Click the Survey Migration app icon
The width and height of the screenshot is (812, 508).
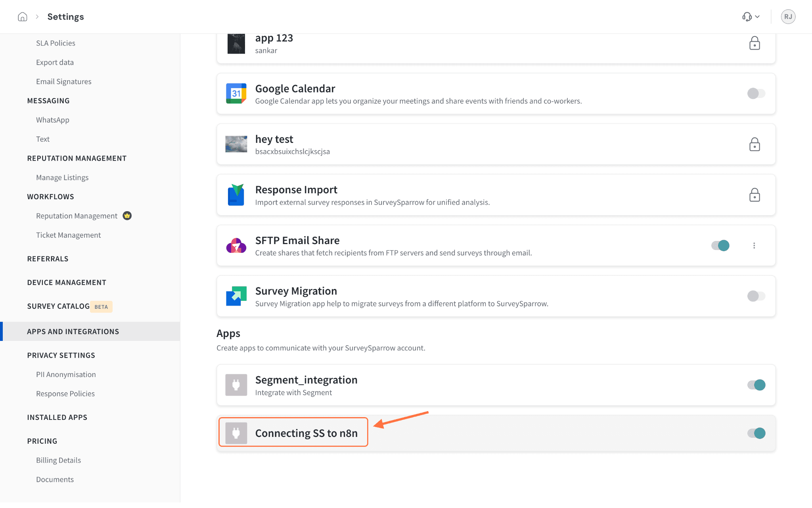[236, 296]
